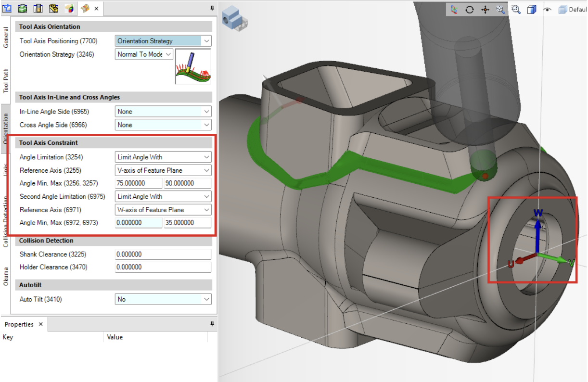Click the shaded cube display mode icon
The width and height of the screenshot is (588, 382).
click(x=531, y=9)
